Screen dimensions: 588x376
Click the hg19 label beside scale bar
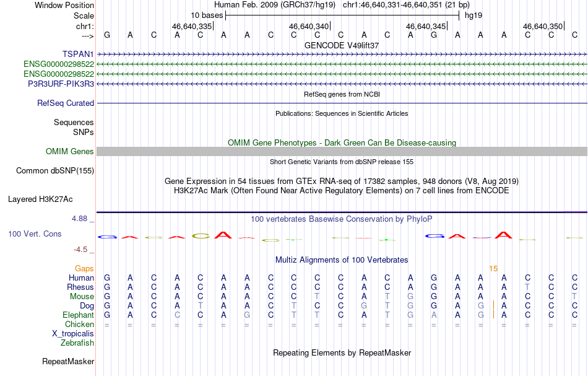(x=473, y=15)
